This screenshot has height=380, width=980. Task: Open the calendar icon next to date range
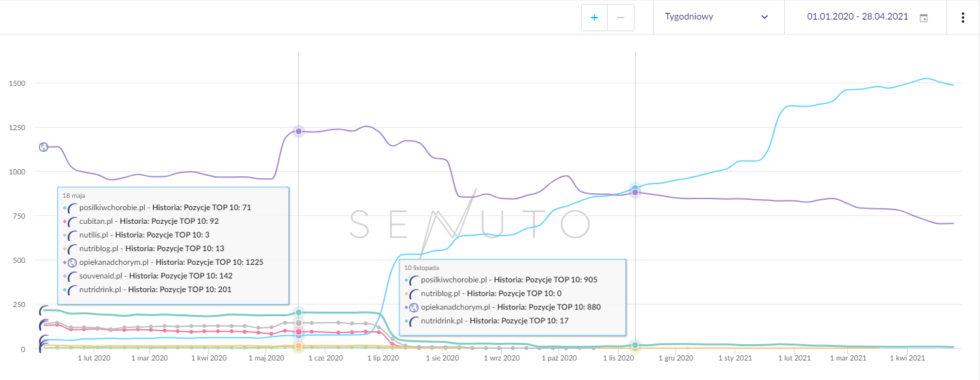pos(923,18)
